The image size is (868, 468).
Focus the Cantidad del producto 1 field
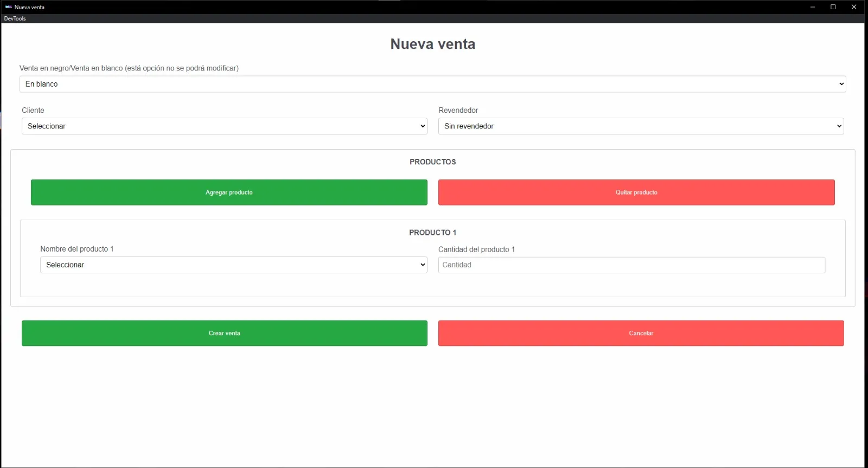(631, 265)
